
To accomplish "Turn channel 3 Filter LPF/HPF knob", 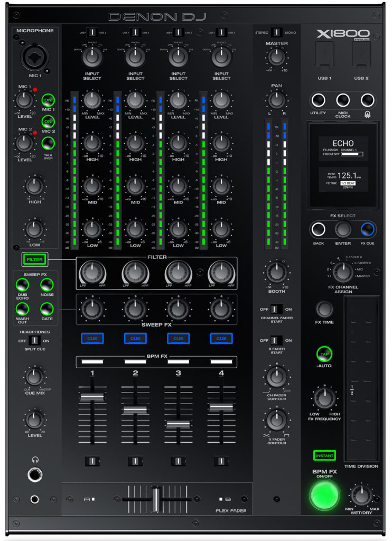I will pos(179,272).
